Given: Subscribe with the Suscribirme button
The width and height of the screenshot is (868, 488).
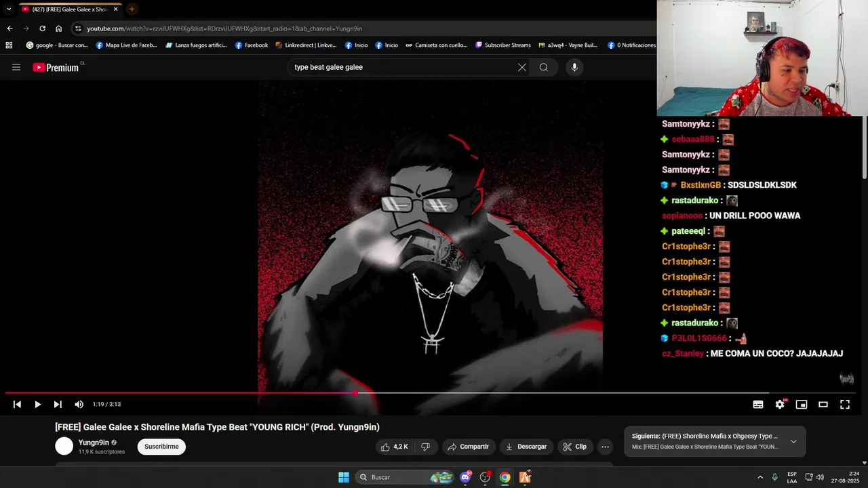Looking at the screenshot, I should pyautogui.click(x=161, y=447).
